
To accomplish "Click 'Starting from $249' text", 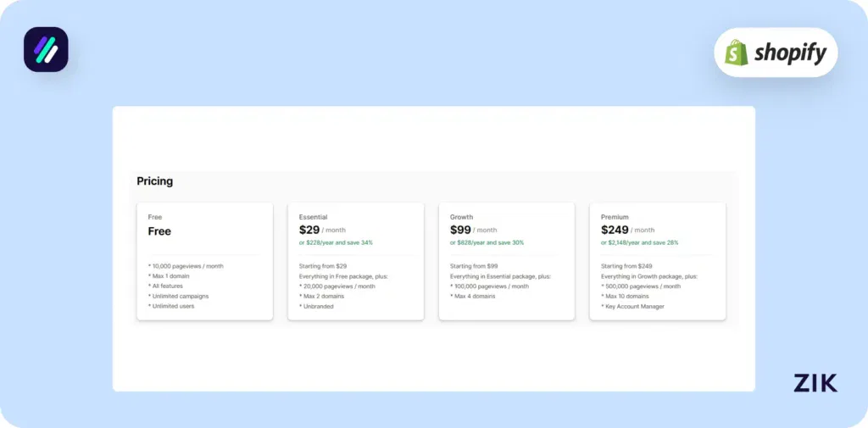I will tap(626, 266).
